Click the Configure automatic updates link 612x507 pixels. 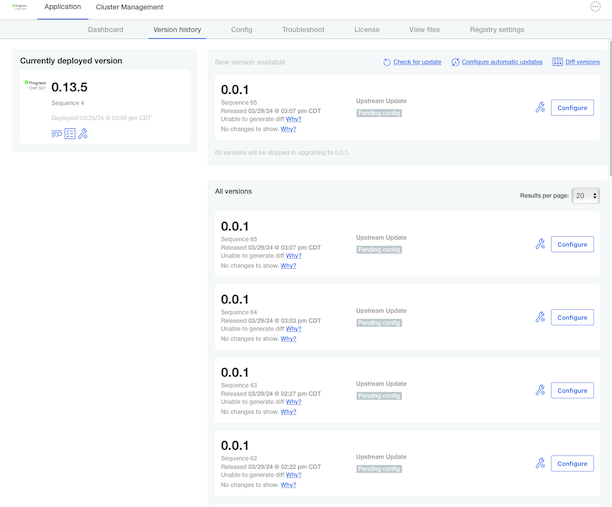click(x=503, y=62)
